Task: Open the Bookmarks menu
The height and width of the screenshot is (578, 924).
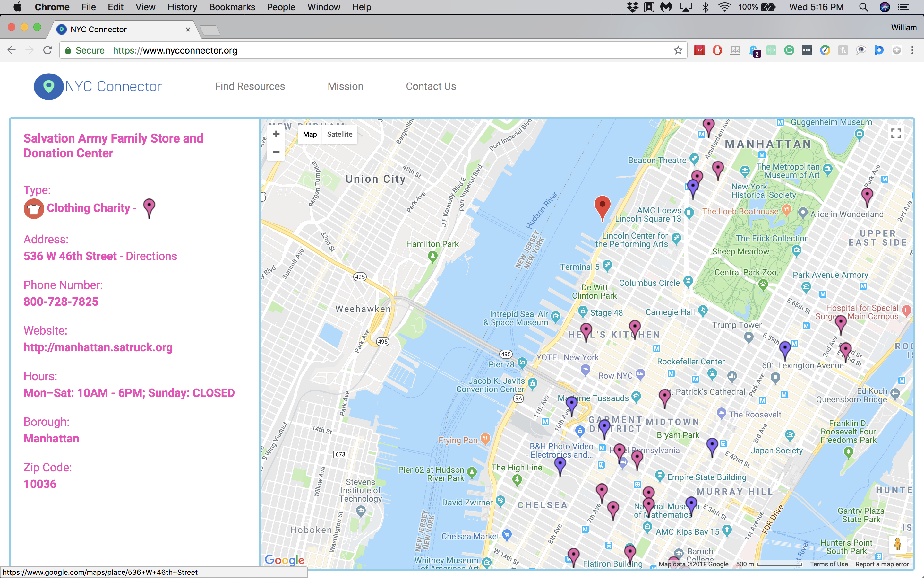Action: (232, 7)
